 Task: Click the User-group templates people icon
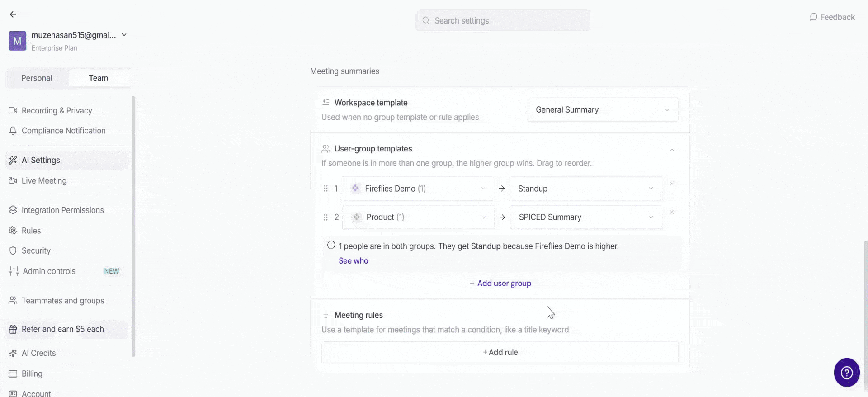click(326, 149)
